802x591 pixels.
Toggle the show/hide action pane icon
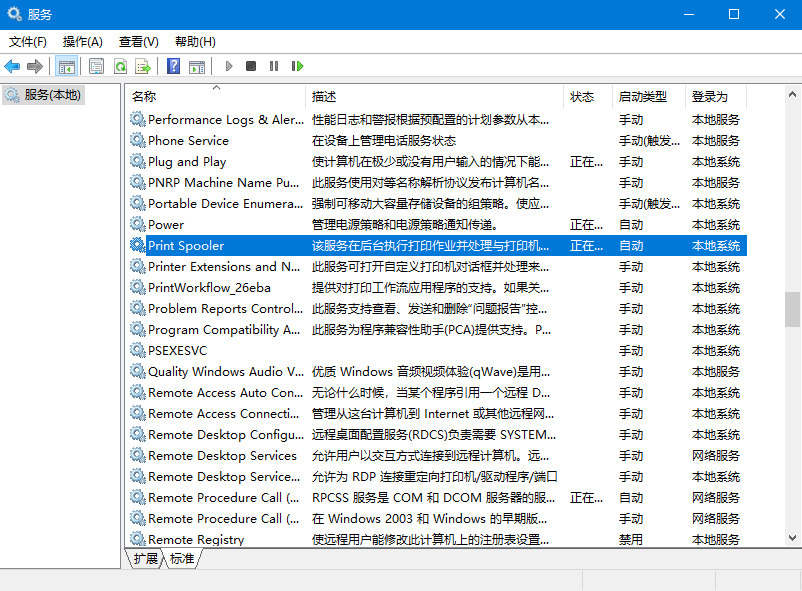[x=197, y=66]
